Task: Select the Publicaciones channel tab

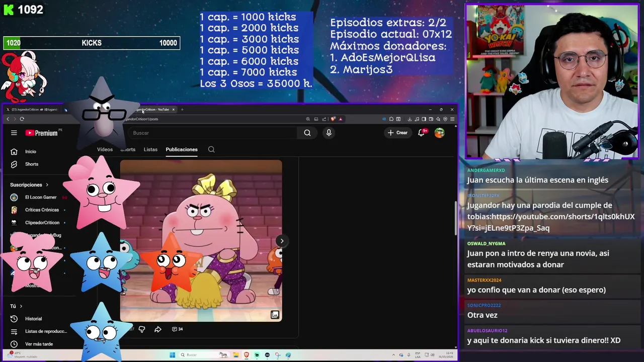Action: pos(182,149)
